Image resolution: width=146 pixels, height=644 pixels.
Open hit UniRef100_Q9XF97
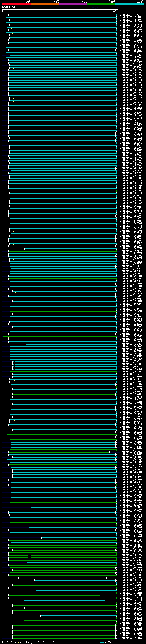131,27
